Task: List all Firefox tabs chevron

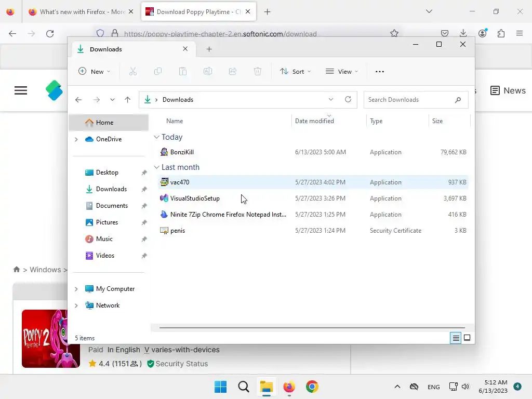Action: (429, 11)
